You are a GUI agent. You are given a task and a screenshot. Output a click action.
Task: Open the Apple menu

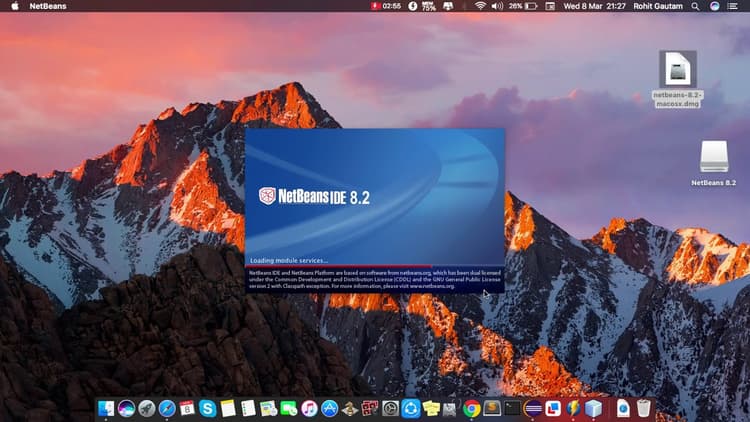pos(15,6)
